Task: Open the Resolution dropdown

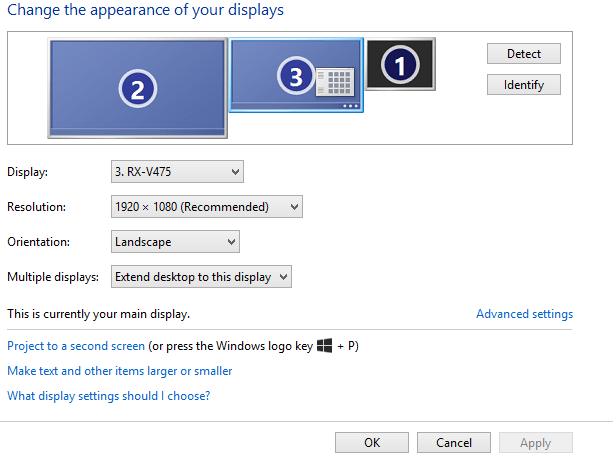Action: [x=206, y=206]
